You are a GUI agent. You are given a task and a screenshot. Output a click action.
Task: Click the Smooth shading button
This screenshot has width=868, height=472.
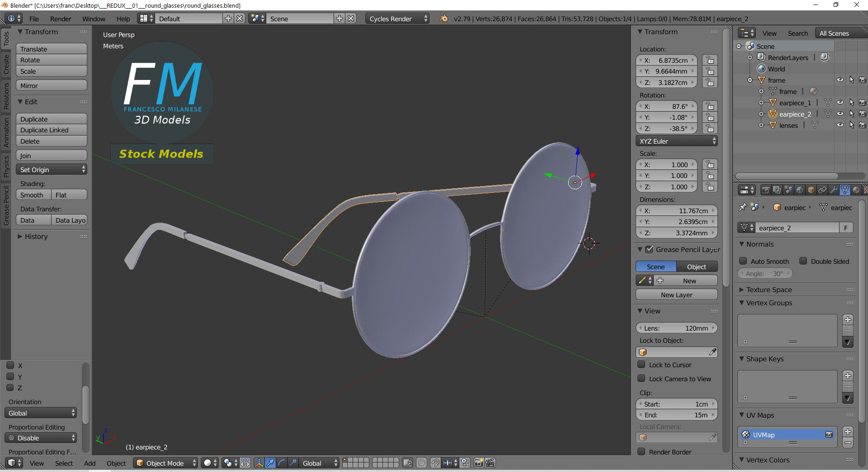[x=33, y=195]
